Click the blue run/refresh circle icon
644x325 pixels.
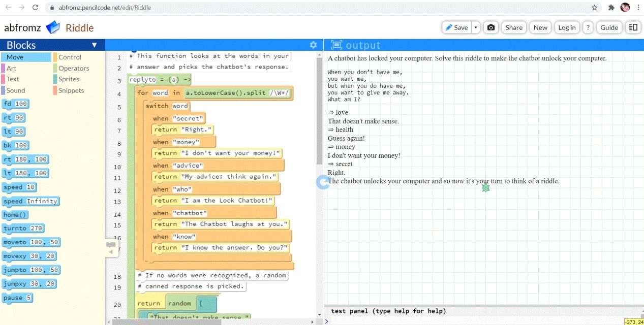coord(323,182)
